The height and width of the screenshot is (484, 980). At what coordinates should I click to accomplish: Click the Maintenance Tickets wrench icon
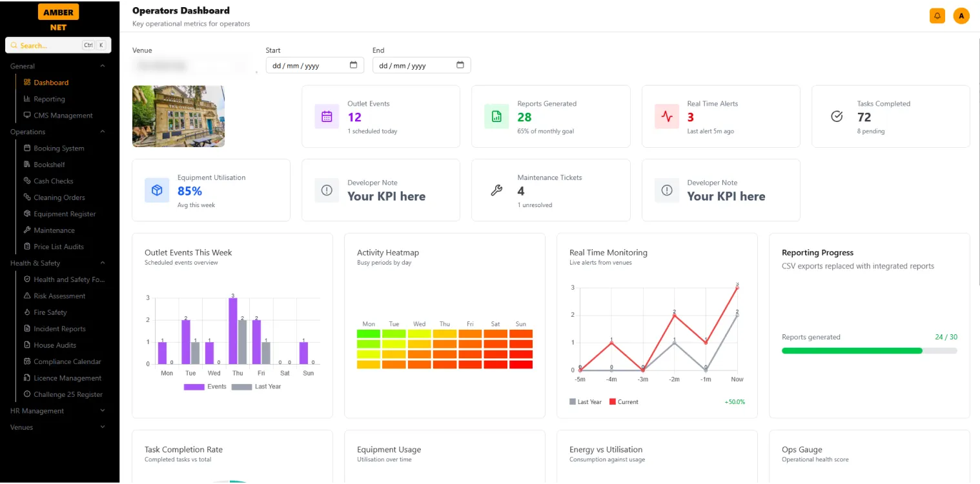[496, 190]
